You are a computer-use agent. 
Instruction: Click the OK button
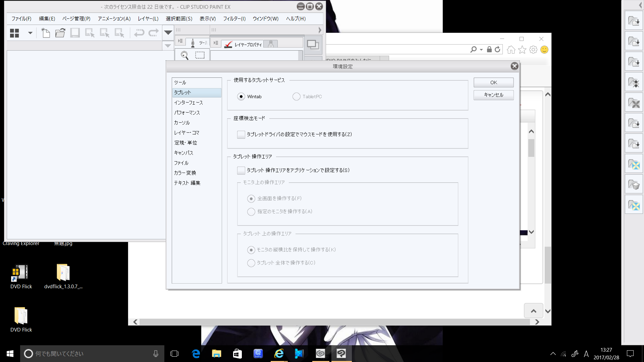coord(493,82)
